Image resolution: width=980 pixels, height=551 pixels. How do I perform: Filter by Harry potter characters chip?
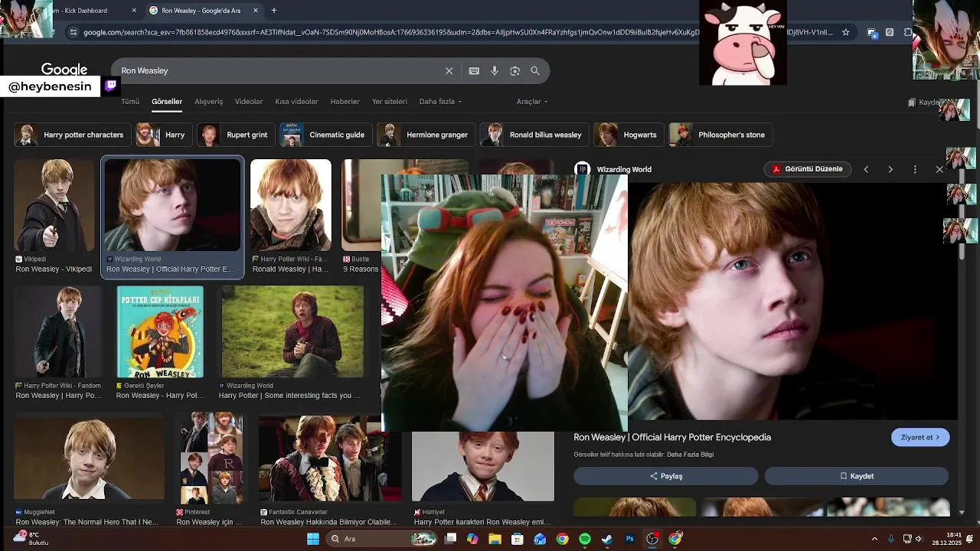pyautogui.click(x=71, y=135)
